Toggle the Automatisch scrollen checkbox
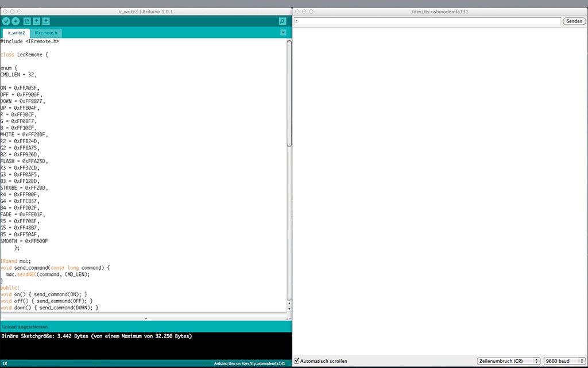Screen dimensions: 588x368 tap(297, 361)
